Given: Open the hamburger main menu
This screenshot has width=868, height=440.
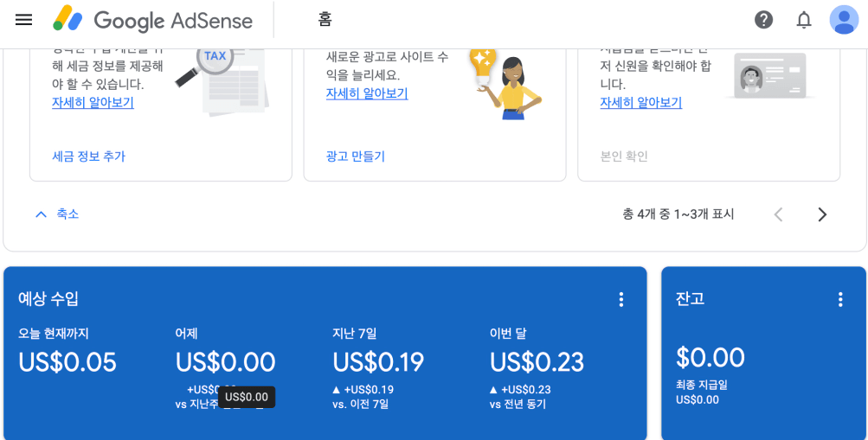Looking at the screenshot, I should point(24,21).
